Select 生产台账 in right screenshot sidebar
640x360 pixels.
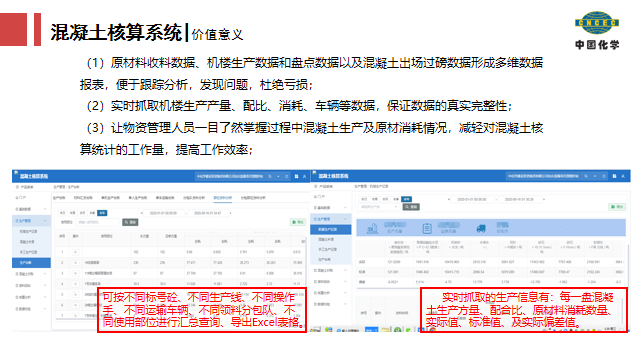[x=324, y=260]
